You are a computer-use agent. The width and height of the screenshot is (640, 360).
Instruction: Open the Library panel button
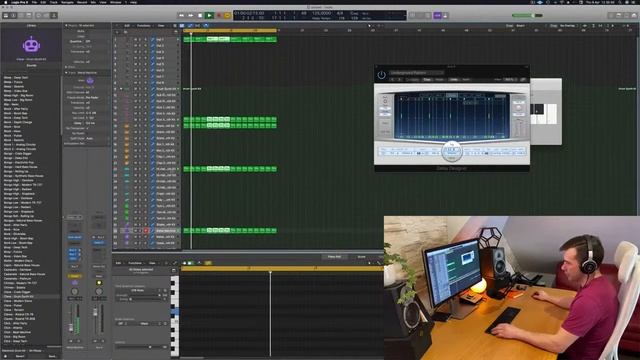pyautogui.click(x=5, y=16)
